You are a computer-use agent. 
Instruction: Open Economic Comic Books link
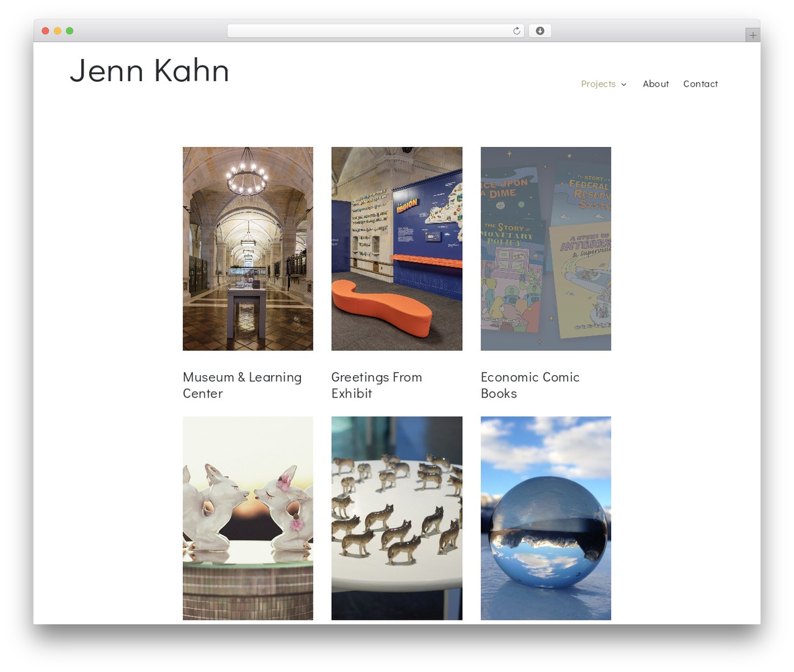coord(530,385)
